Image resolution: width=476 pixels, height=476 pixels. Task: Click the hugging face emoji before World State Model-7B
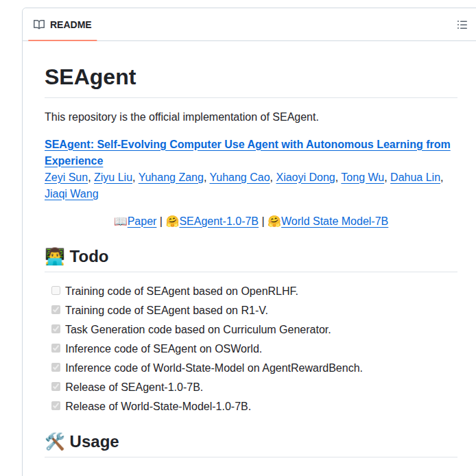[274, 222]
